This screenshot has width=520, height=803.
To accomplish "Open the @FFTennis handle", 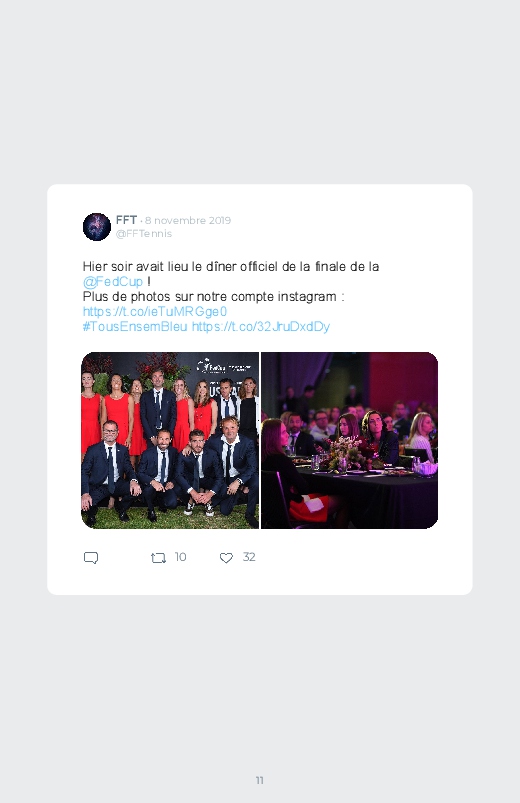I will (143, 234).
